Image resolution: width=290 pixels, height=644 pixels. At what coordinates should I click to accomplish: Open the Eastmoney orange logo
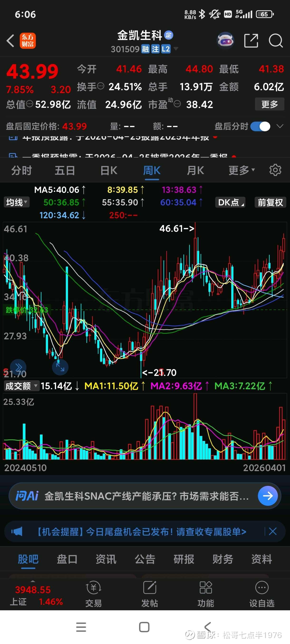[28, 41]
